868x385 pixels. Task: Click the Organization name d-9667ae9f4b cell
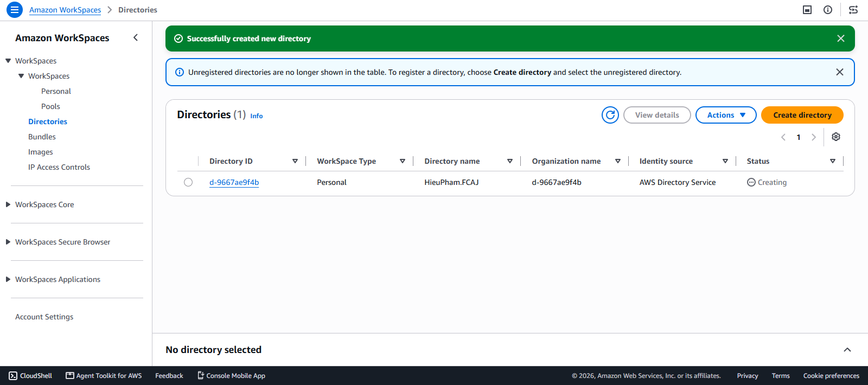(557, 182)
